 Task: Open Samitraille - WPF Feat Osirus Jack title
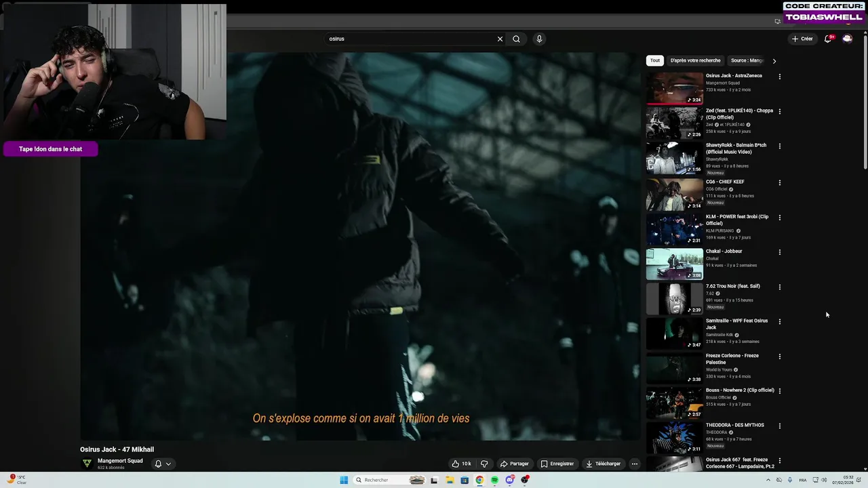[x=736, y=324]
